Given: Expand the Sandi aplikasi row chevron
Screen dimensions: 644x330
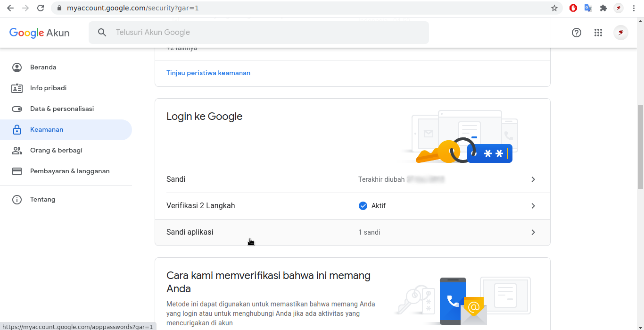Looking at the screenshot, I should [533, 232].
